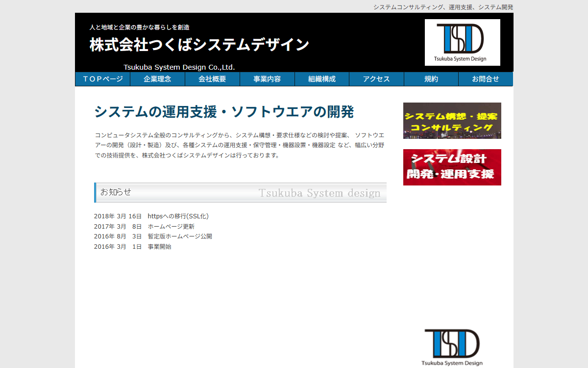The image size is (588, 368).
Task: Click the intro paragraph starting with コンピュータシステム全般
Action: 240,145
